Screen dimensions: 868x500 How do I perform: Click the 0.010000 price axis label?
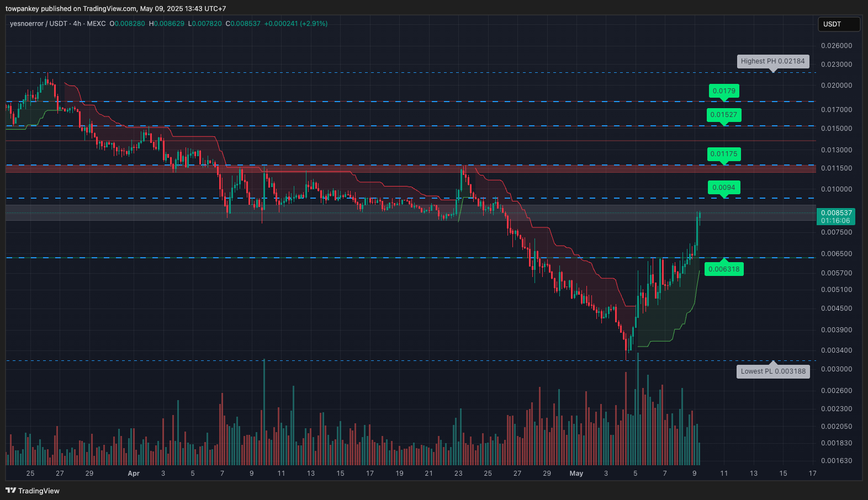pyautogui.click(x=836, y=189)
